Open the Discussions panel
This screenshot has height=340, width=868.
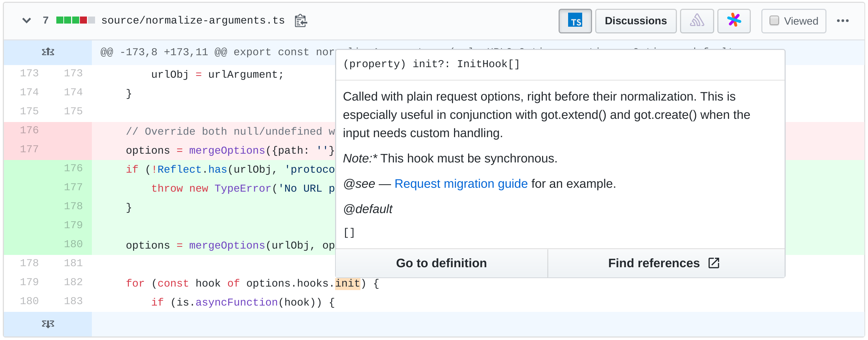(x=636, y=21)
